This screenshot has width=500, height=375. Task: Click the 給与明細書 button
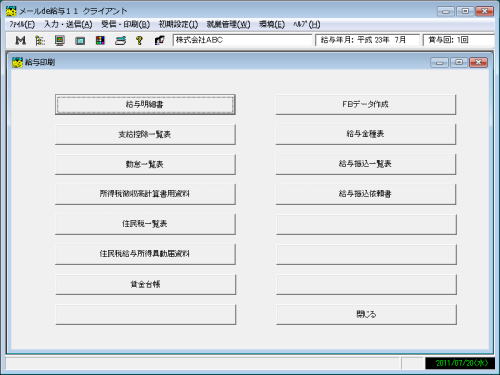[145, 105]
